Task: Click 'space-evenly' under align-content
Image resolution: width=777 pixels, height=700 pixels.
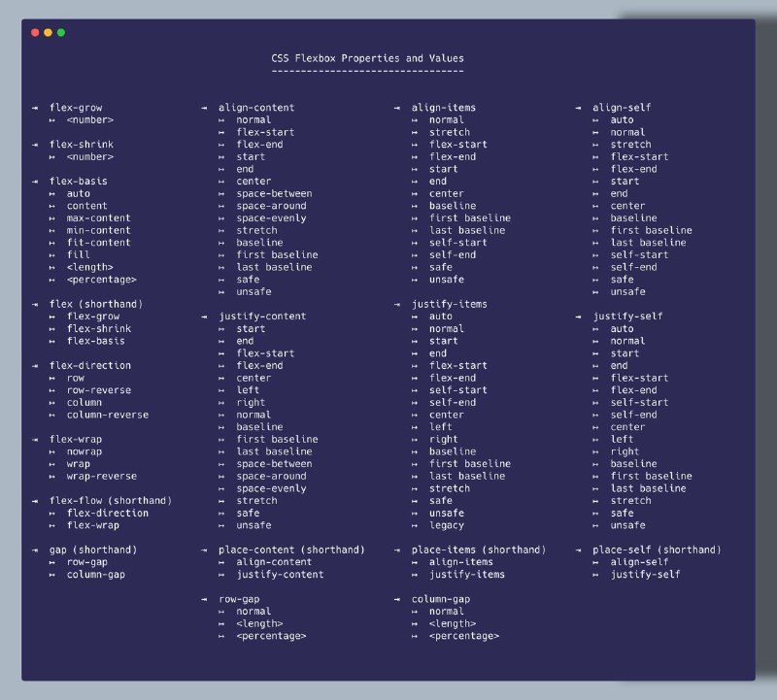Action: coord(271,218)
